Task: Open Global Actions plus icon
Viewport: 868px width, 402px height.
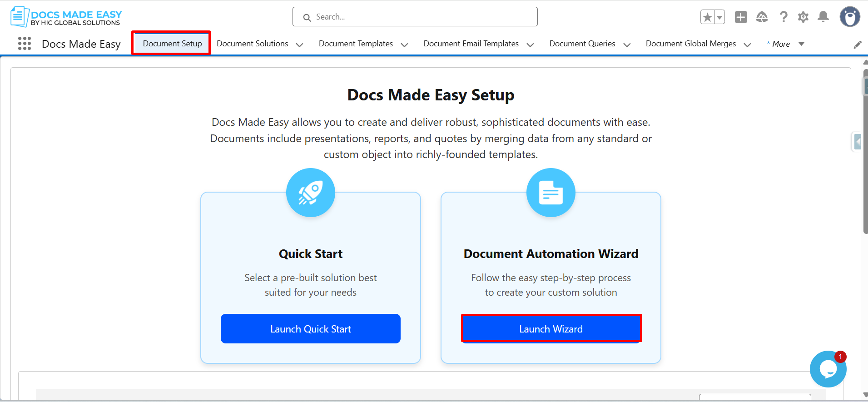Action: pos(741,17)
